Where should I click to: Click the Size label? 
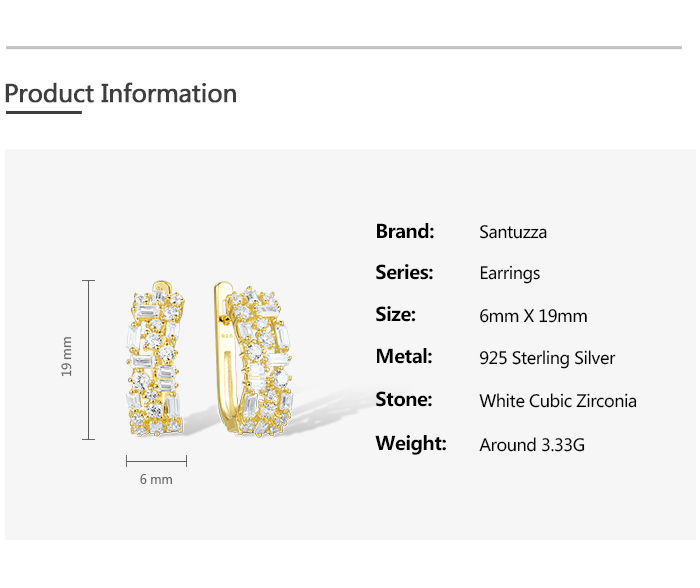[396, 314]
